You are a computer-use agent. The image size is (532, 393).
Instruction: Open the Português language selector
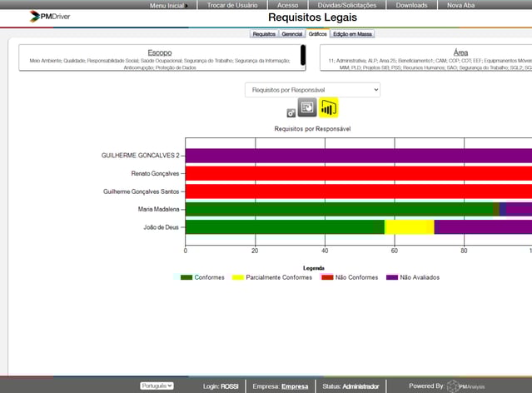click(x=157, y=386)
